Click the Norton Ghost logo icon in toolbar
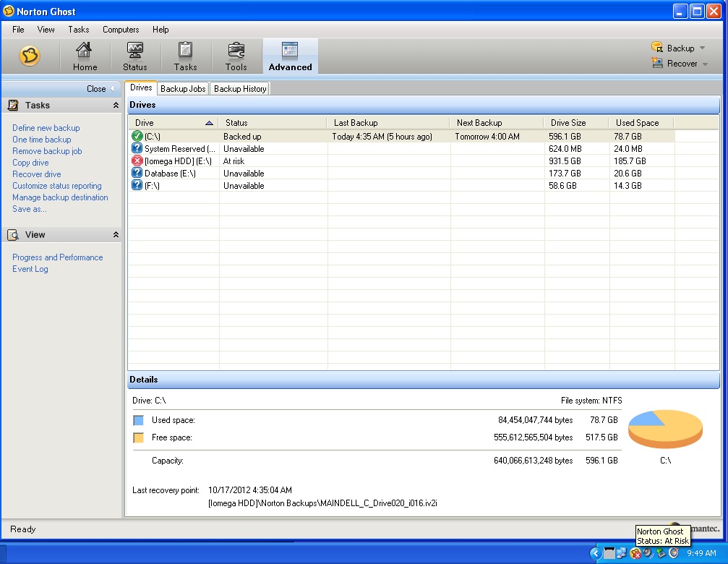 [x=30, y=56]
